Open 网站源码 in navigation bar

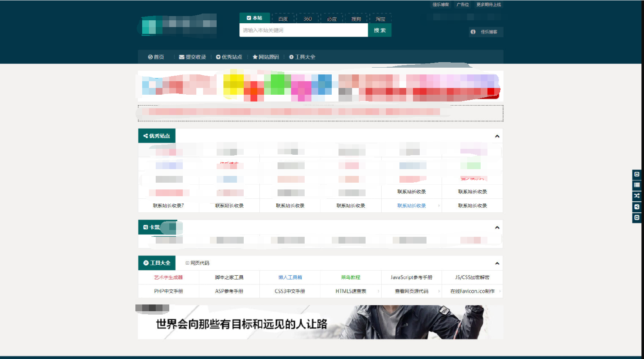coord(266,57)
